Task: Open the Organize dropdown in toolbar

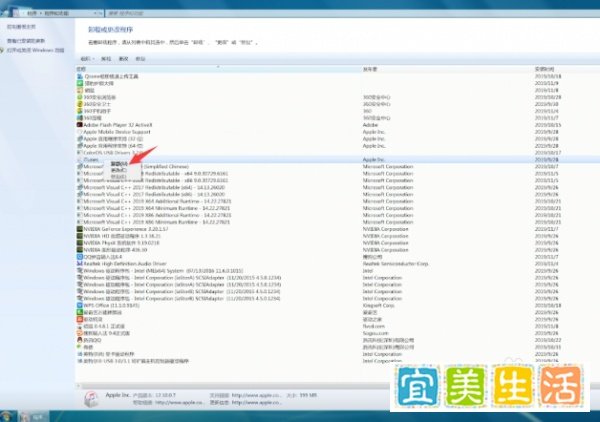Action: tap(87, 59)
